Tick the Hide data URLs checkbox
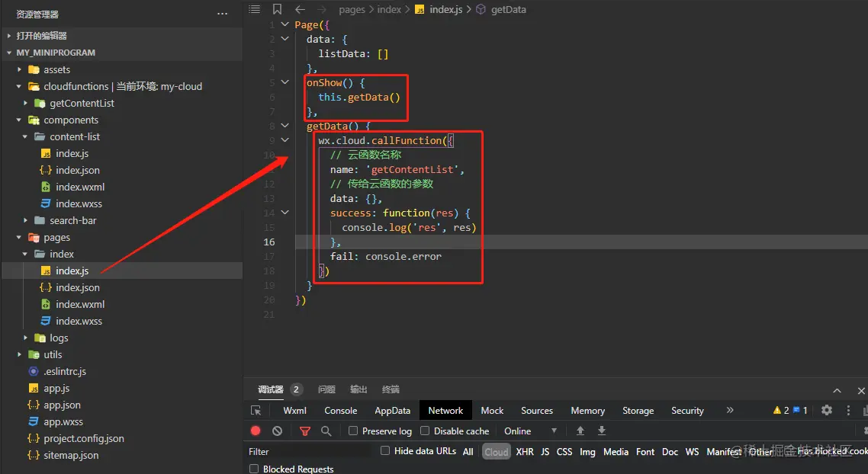Screen dimensions: 868x474 point(384,451)
